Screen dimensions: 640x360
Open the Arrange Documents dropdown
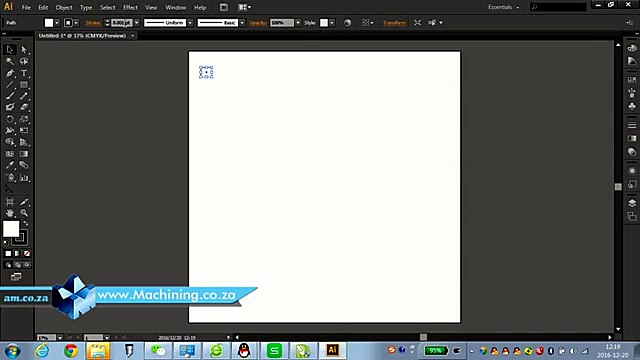244,7
